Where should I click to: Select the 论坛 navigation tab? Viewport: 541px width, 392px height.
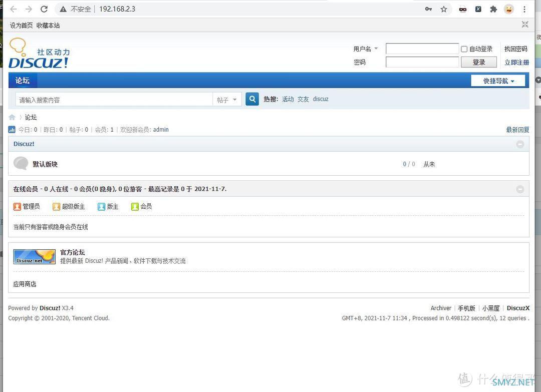pos(23,80)
